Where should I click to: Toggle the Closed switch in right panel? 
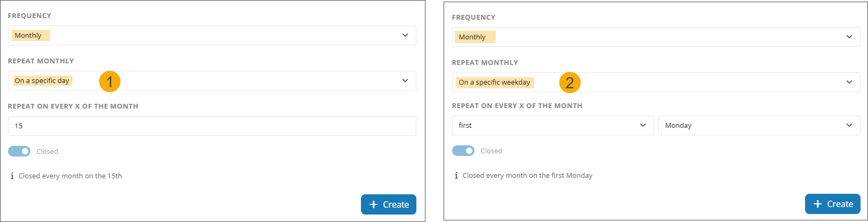463,151
